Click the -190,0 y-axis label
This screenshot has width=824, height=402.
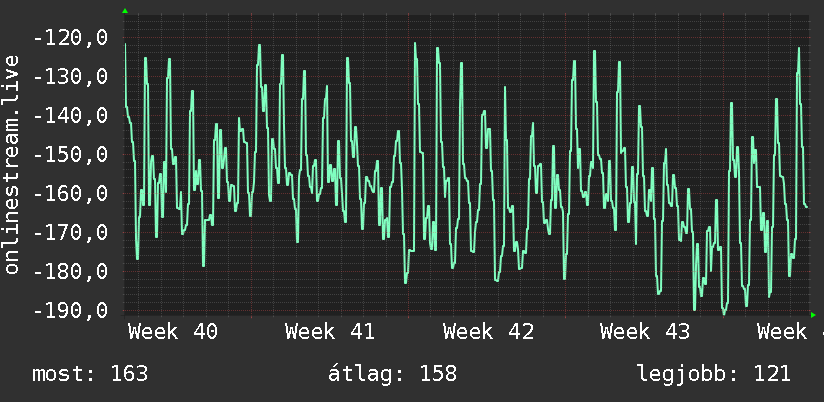(x=70, y=310)
